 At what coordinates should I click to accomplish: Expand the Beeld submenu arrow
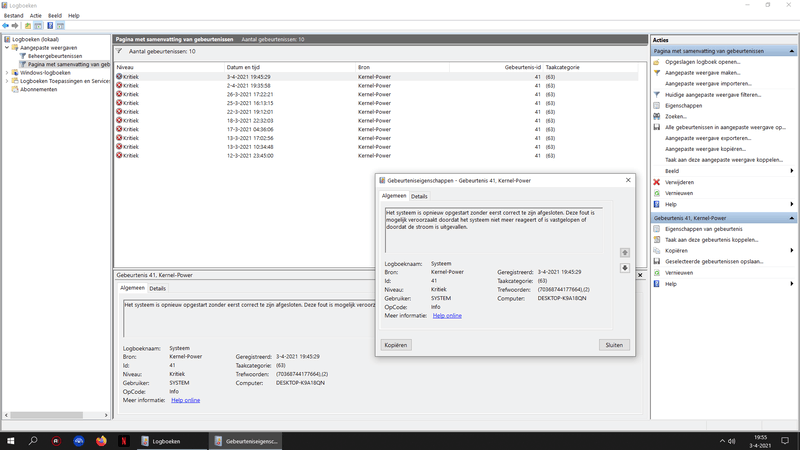791,171
